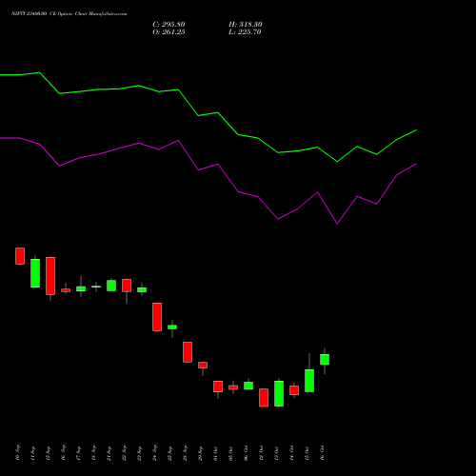Select the low value L: 225.70
Screen dimensions: 476x476
[x=245, y=32]
